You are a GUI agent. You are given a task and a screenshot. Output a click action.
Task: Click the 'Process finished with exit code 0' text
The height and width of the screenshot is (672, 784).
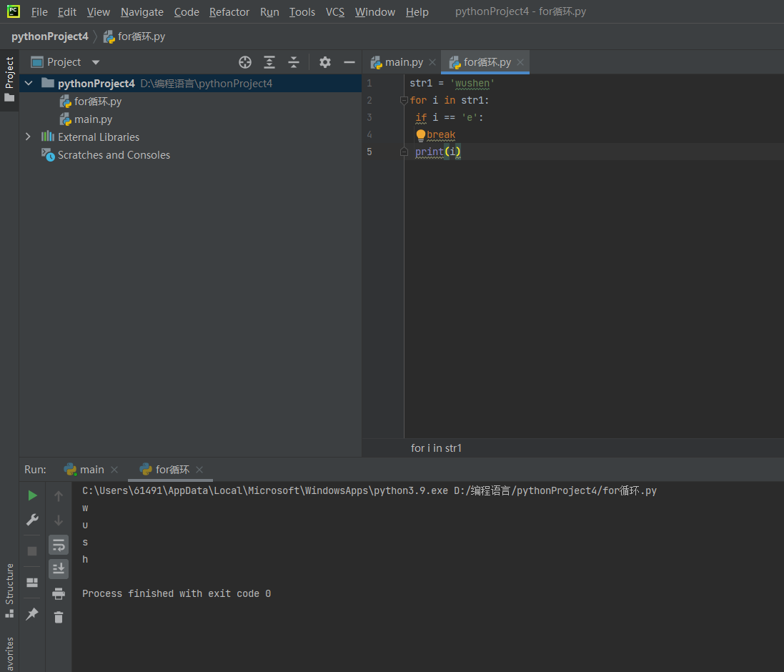[177, 593]
